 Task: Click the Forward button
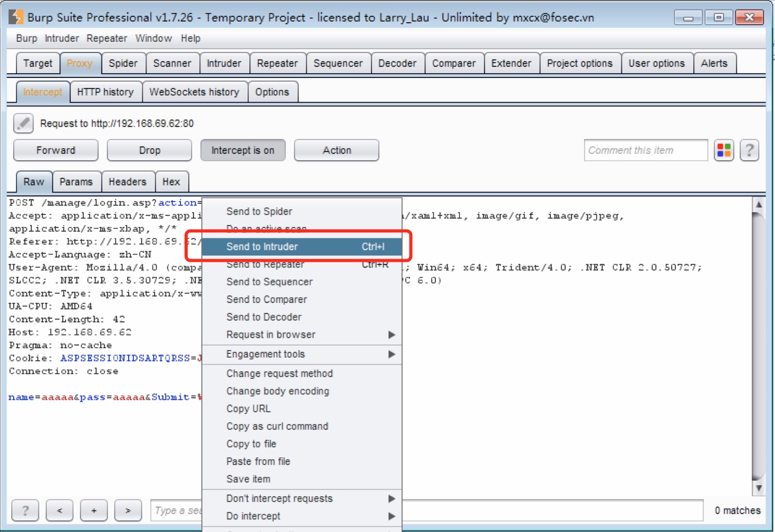[x=56, y=150]
